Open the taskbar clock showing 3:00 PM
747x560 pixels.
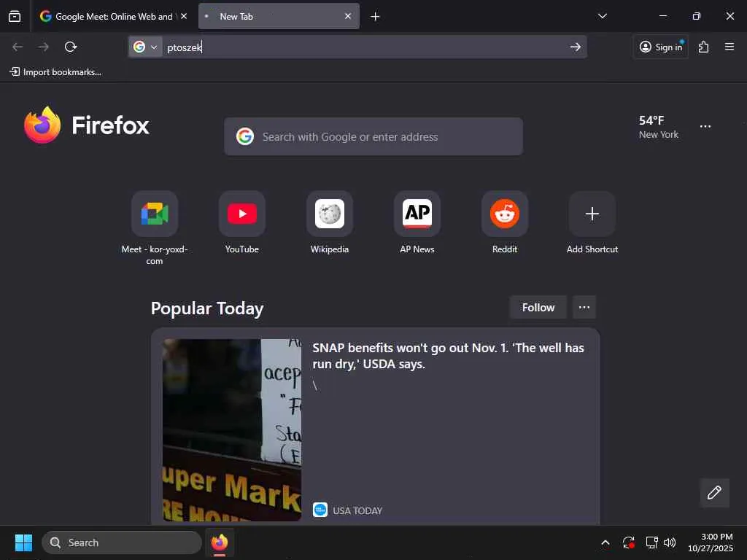pyautogui.click(x=711, y=542)
